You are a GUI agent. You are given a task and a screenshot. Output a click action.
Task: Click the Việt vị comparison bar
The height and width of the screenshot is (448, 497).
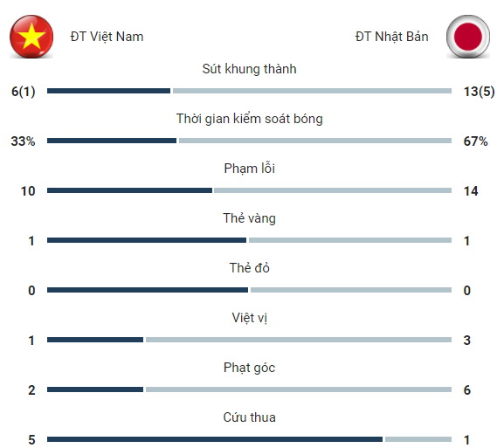point(249,340)
